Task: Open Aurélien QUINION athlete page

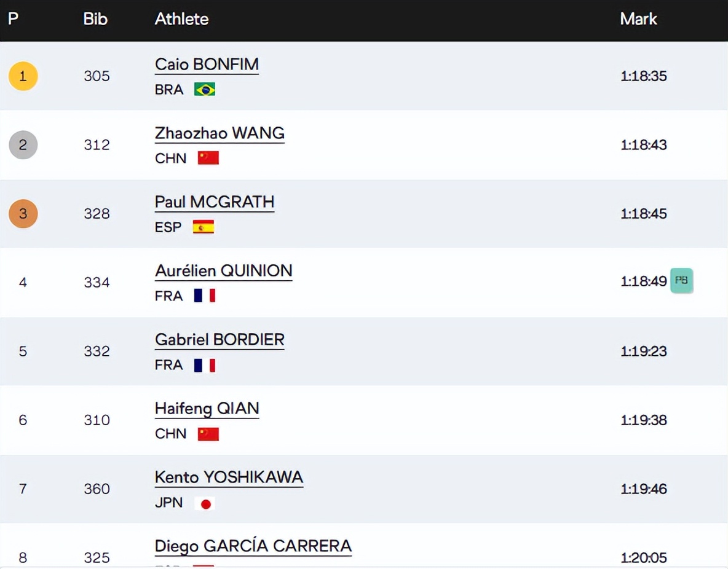Action: 223,271
